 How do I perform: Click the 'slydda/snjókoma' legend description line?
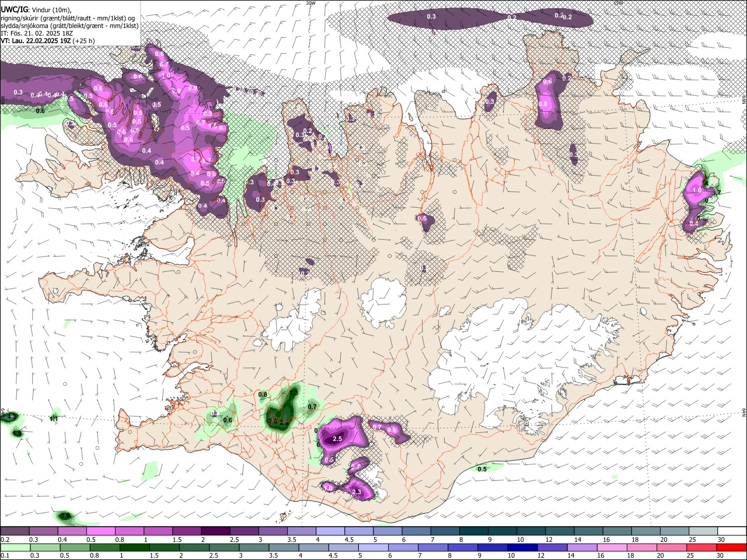pyautogui.click(x=70, y=26)
